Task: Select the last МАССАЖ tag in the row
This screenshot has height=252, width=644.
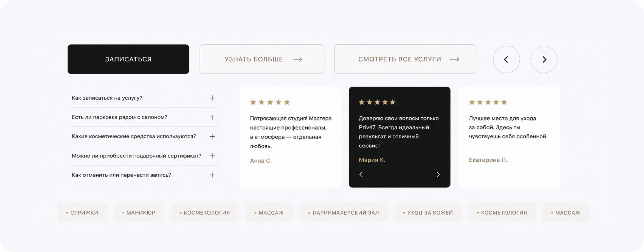Action: pos(566,213)
